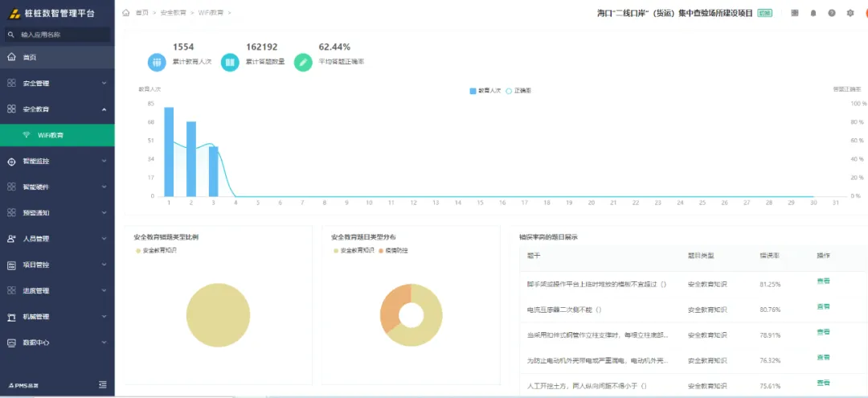
Task: Expand the 人员管理 menu chevron
Action: pyautogui.click(x=104, y=239)
